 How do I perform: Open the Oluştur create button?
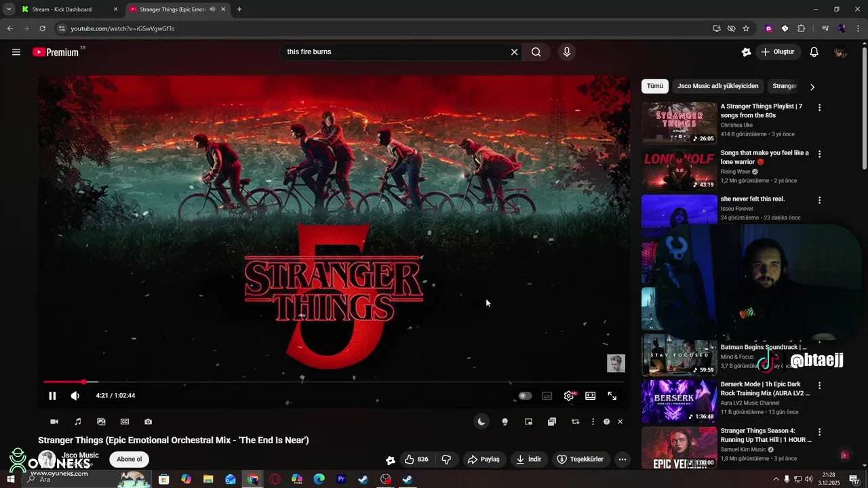point(777,52)
